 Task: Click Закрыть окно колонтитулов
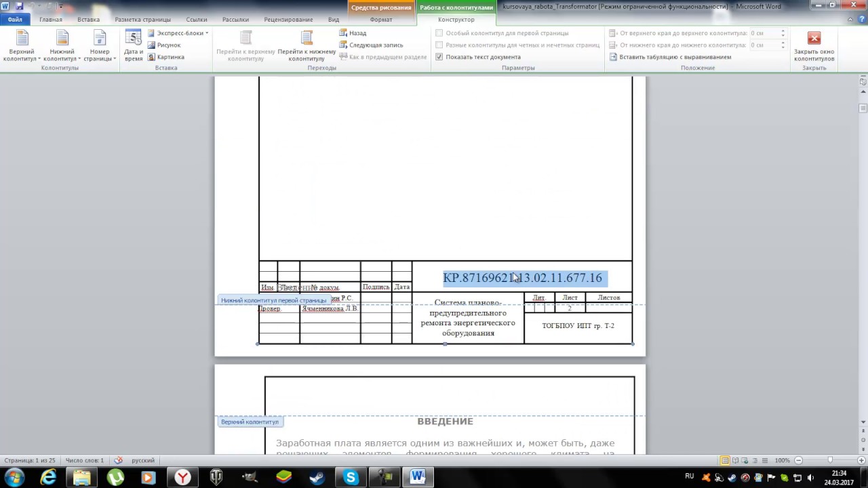tap(814, 46)
